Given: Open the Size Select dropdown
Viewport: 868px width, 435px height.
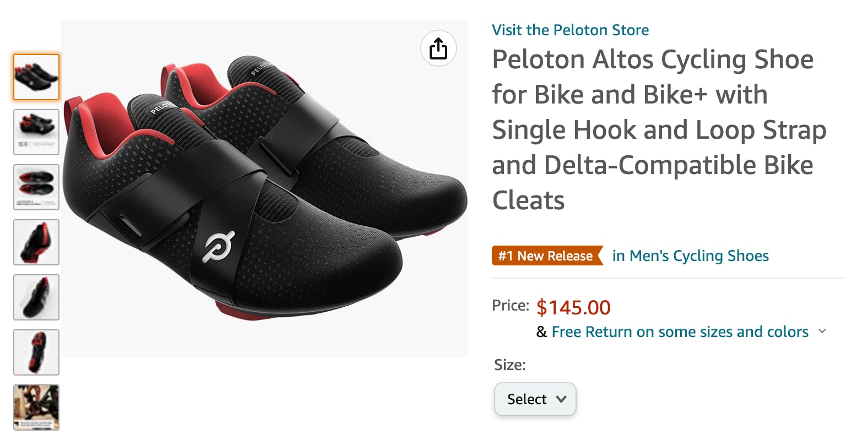Looking at the screenshot, I should pyautogui.click(x=535, y=399).
